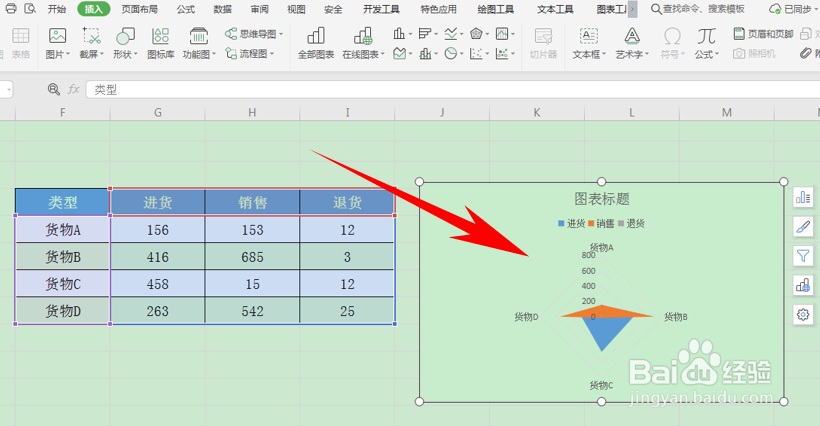Screen dimensions: 820x426
Task: Open the 形状 shapes tool
Action: click(x=125, y=43)
